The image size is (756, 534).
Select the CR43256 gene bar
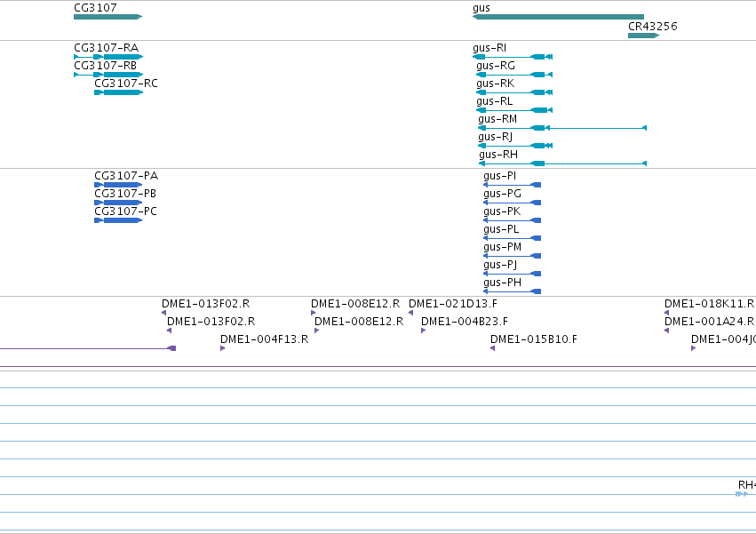(644, 36)
